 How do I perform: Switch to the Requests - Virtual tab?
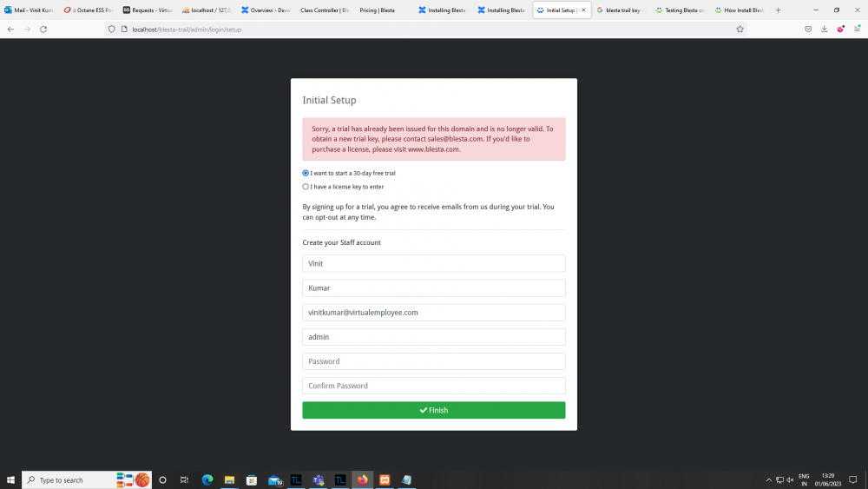148,10
